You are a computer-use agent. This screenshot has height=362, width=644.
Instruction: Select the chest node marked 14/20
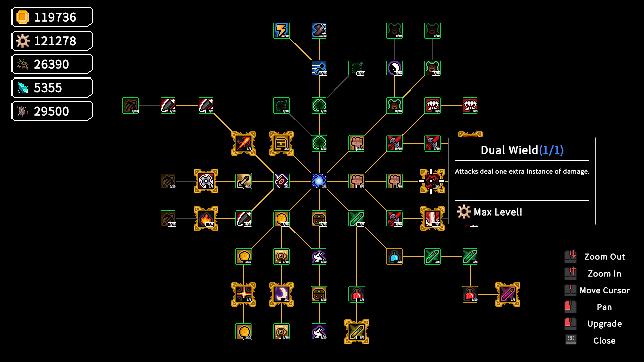pos(319,219)
